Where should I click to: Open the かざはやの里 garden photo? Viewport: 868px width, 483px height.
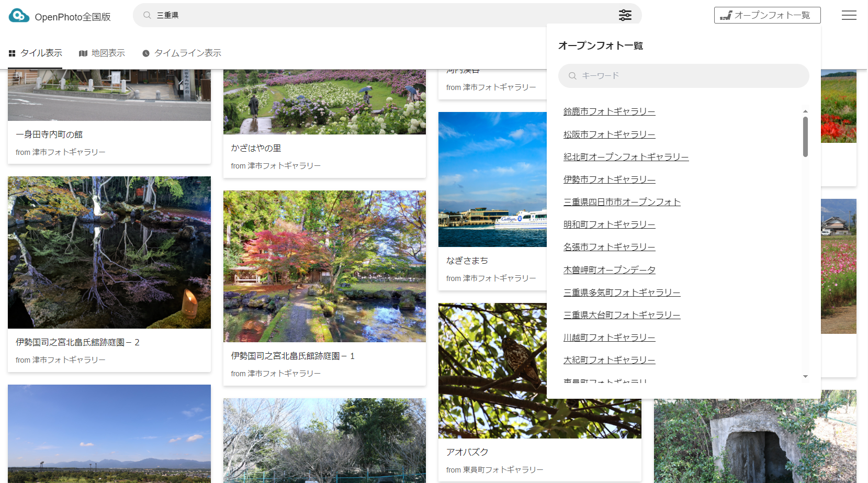click(324, 102)
